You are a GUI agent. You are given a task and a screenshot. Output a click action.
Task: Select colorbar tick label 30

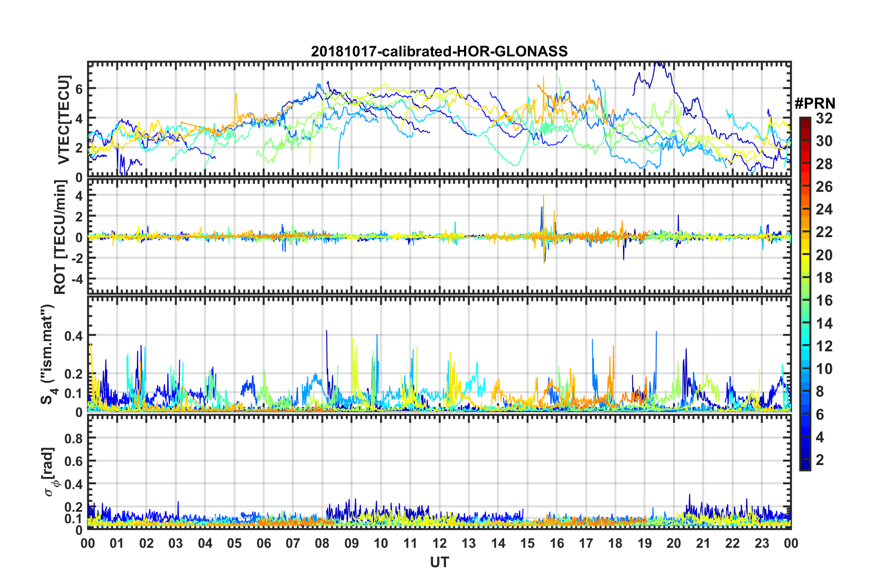(x=824, y=141)
